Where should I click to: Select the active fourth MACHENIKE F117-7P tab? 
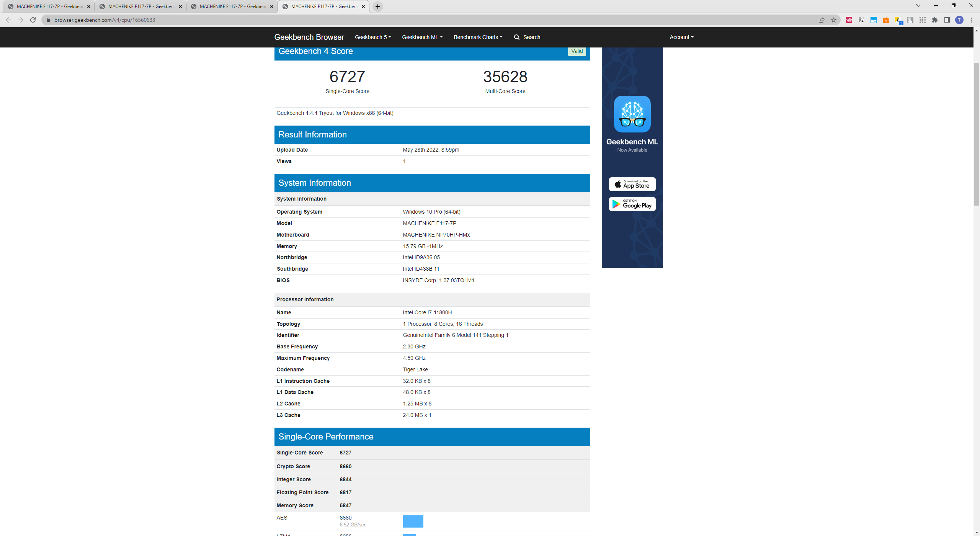tap(323, 7)
